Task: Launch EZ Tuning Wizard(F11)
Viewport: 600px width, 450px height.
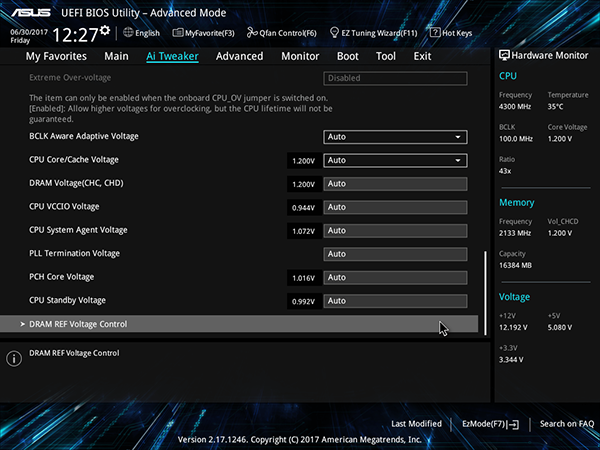Action: point(373,33)
